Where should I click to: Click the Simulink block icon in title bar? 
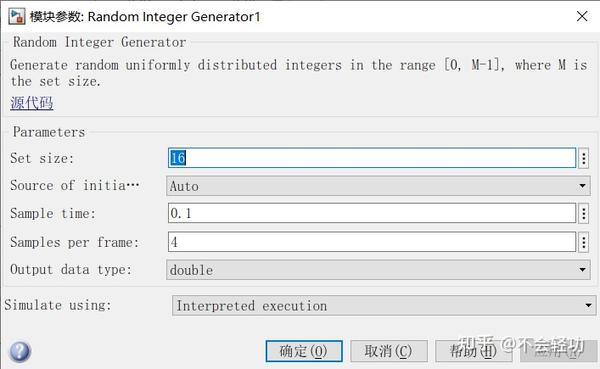click(17, 16)
